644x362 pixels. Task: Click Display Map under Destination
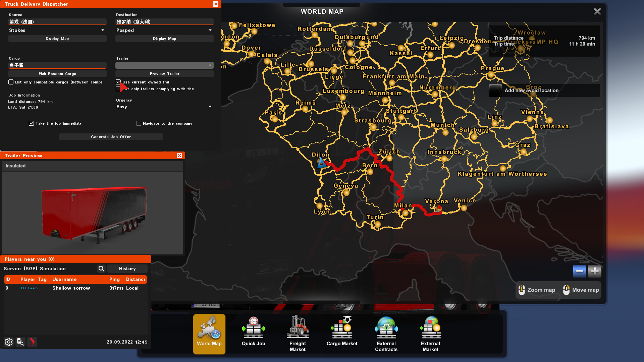click(165, 39)
